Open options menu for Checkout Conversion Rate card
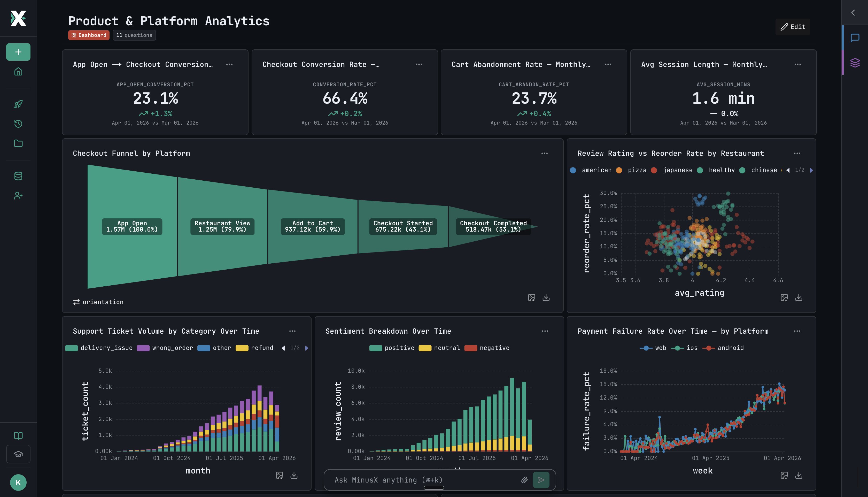Viewport: 868px width, 497px height. pos(419,64)
